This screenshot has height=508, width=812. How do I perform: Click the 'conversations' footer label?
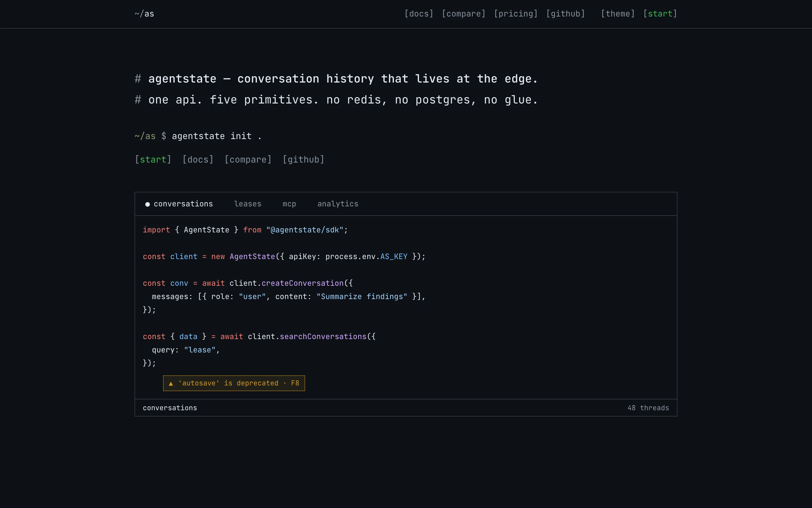170,408
